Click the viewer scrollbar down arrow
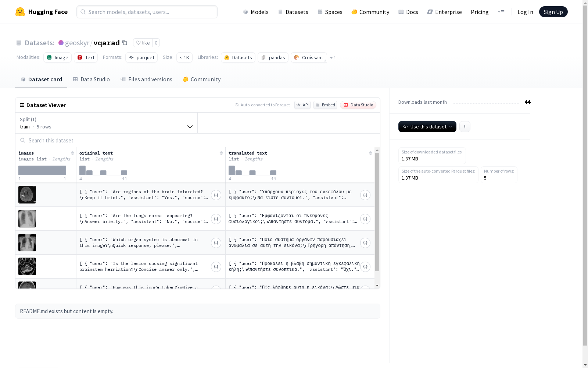The height and width of the screenshot is (368, 588). coord(377,286)
